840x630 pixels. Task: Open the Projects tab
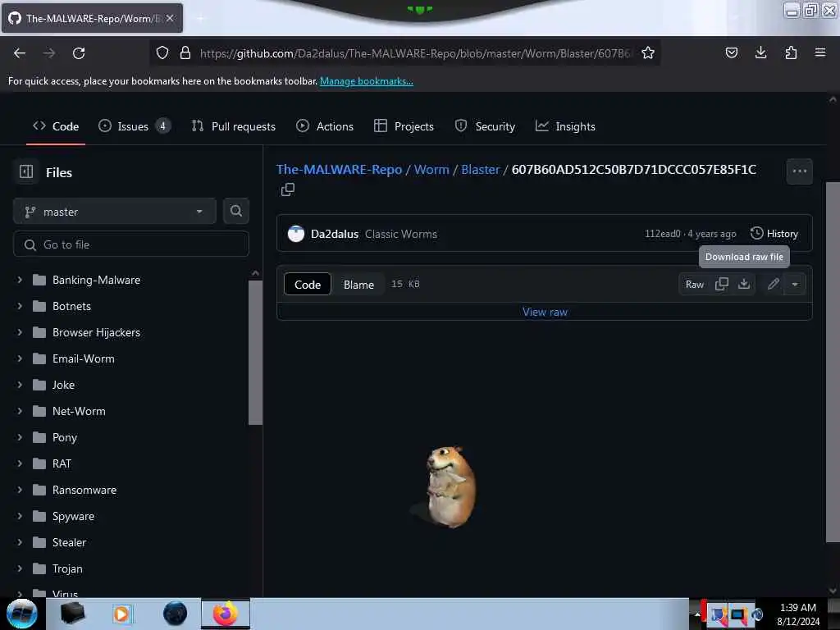404,126
